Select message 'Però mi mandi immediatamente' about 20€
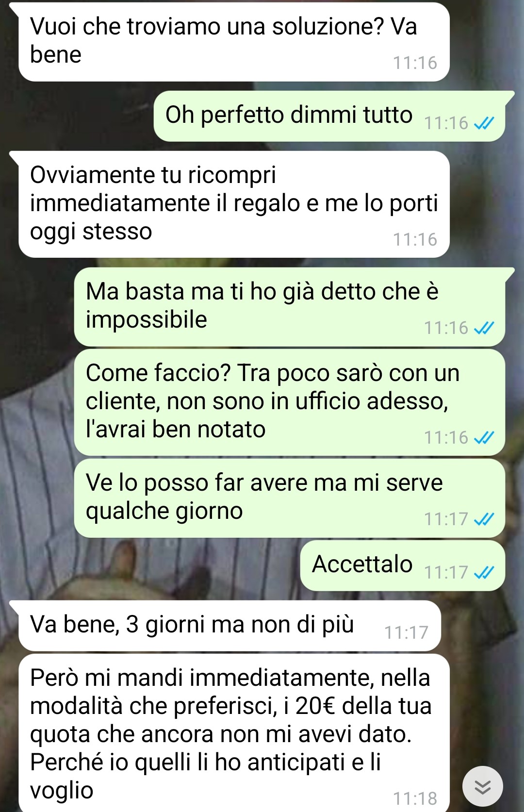 234,733
